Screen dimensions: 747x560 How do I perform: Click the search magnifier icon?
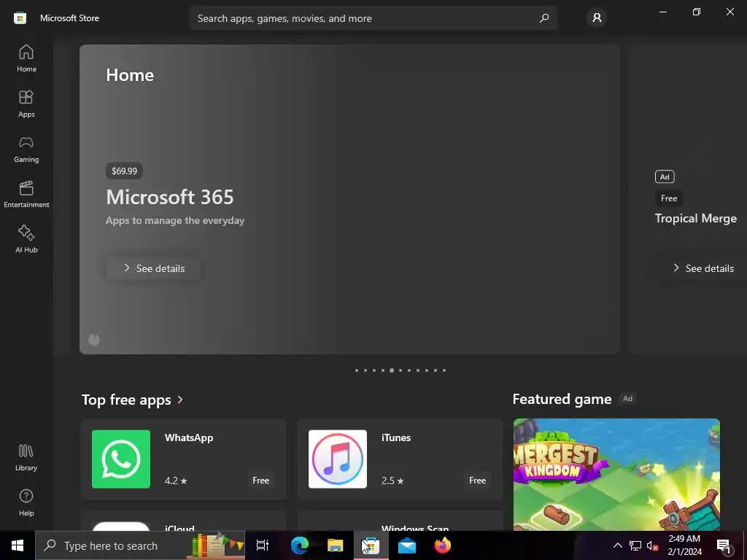coord(544,18)
